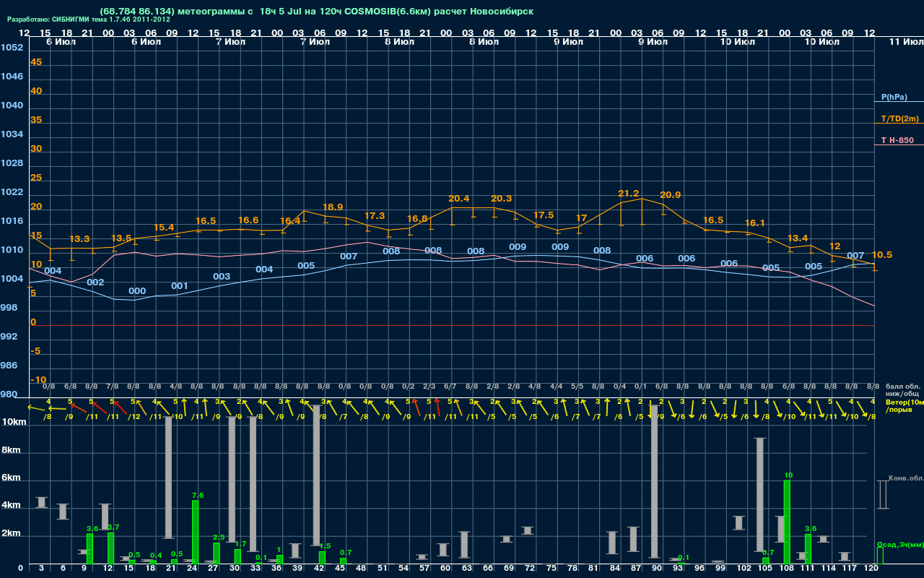Click the temperature value 13.5
924x578 pixels.
coord(121,238)
